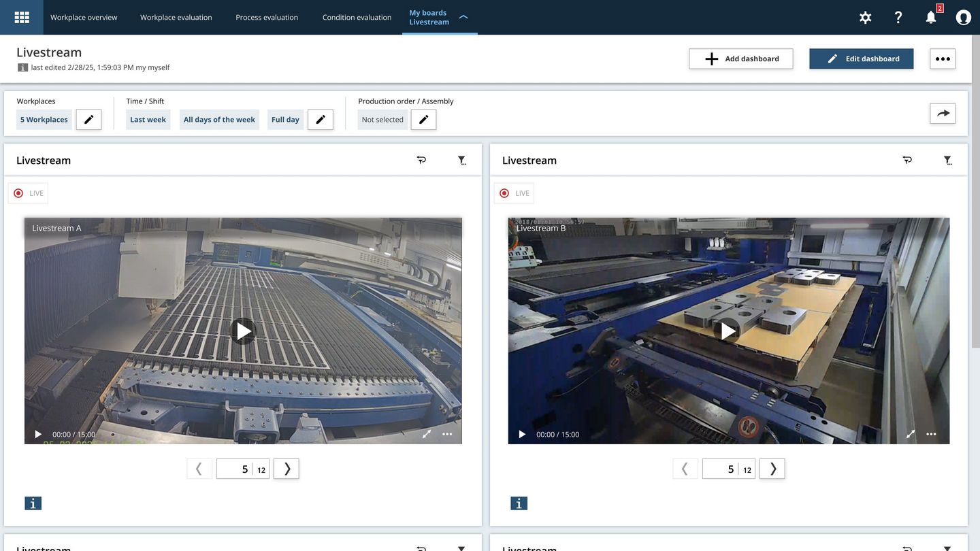Open the user profile icon
Screen dimensions: 980x551
[x=963, y=18]
